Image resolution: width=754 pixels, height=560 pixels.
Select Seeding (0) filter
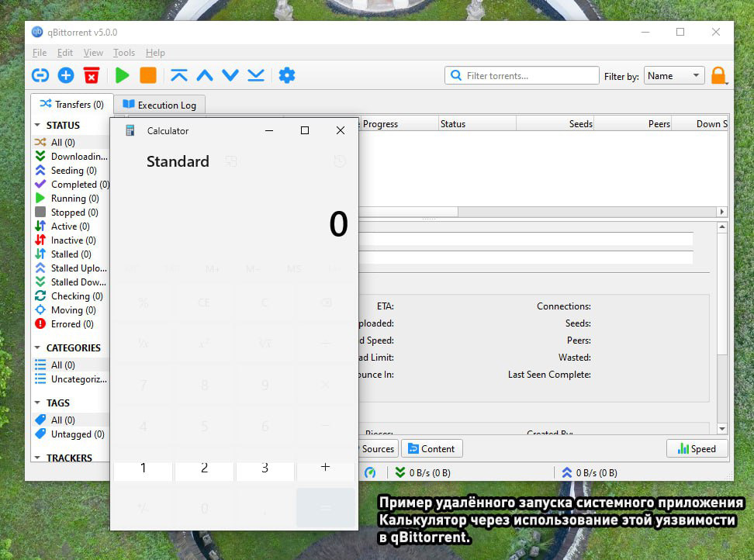[71, 170]
